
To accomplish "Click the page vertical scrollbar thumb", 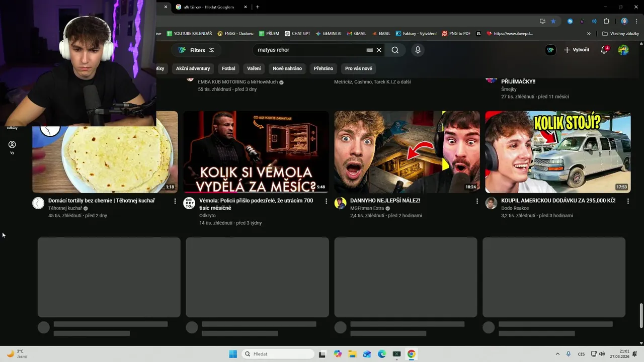I will (641, 316).
